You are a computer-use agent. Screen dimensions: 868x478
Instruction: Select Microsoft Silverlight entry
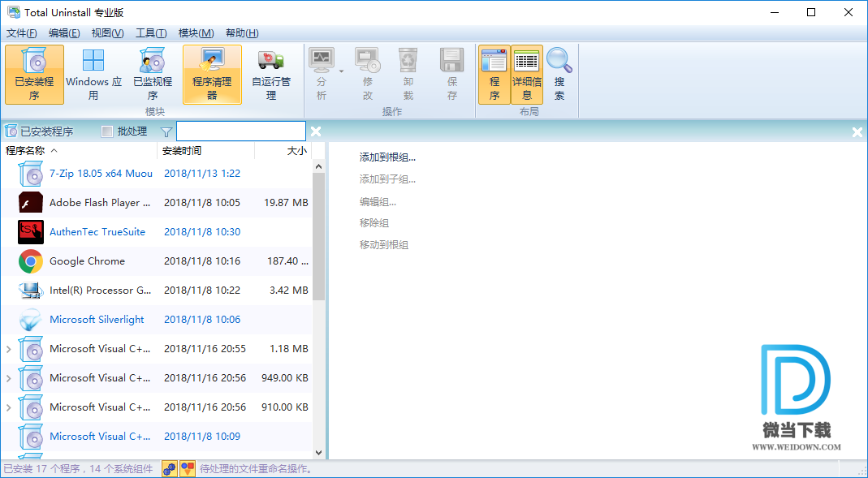tap(157, 319)
